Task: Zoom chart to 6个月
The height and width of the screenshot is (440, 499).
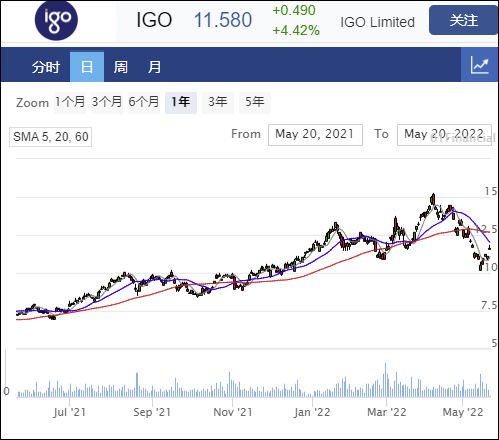Action: coord(144,102)
